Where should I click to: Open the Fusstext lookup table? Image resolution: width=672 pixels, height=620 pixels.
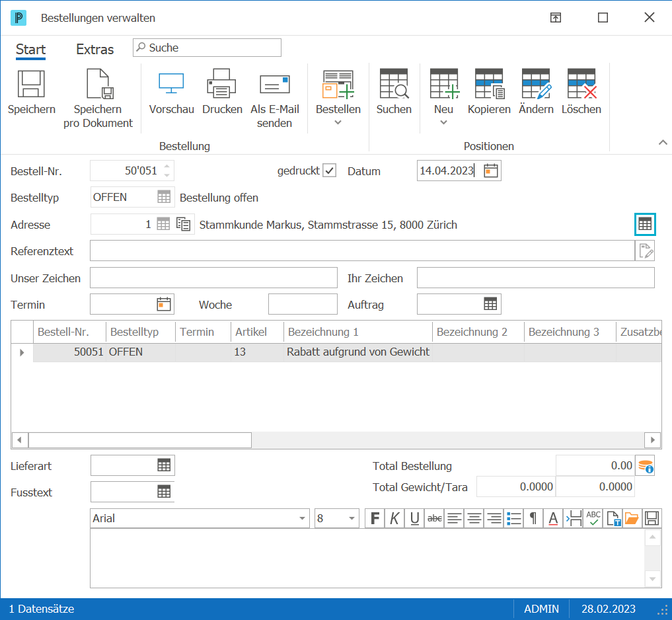tap(164, 492)
